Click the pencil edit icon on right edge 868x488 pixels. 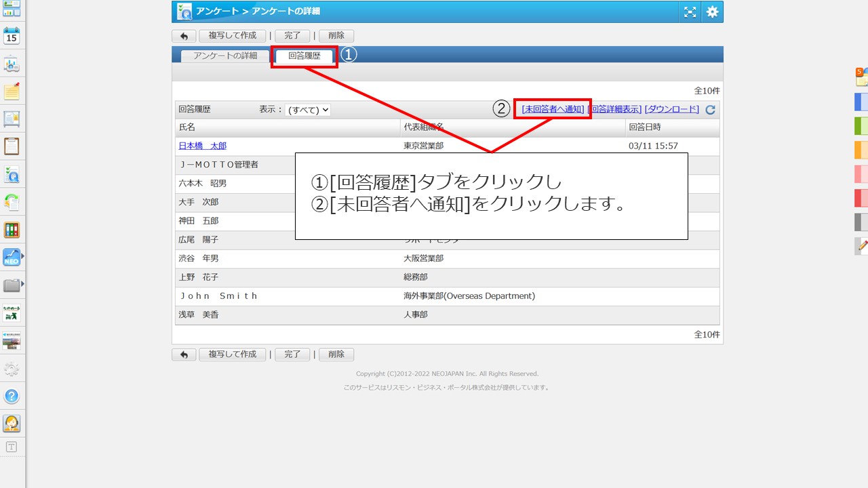click(x=862, y=246)
